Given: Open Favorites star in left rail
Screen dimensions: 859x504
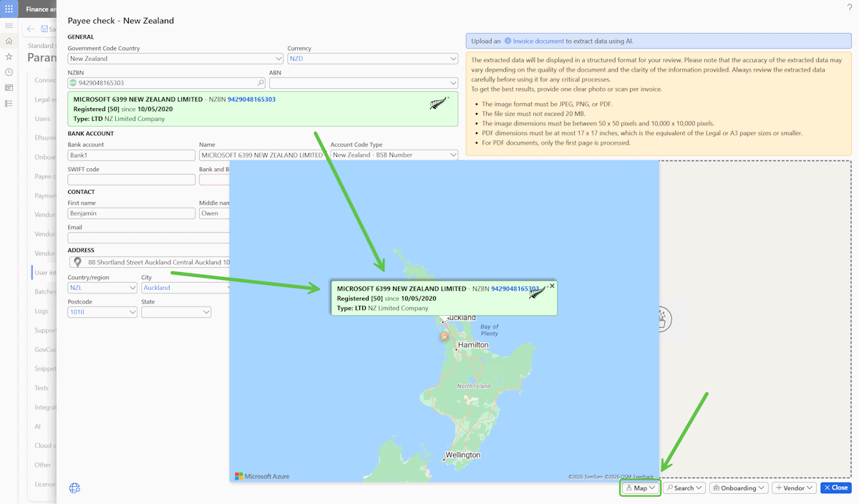Looking at the screenshot, I should point(9,57).
